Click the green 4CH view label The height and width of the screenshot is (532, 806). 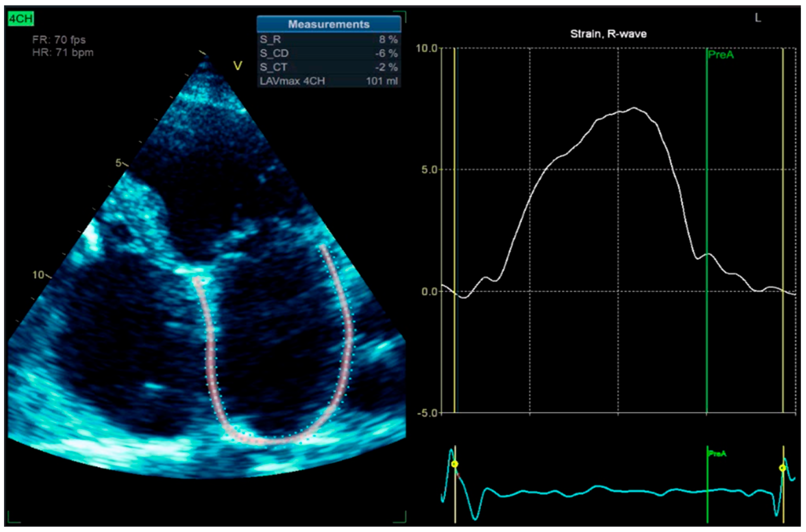coord(21,19)
